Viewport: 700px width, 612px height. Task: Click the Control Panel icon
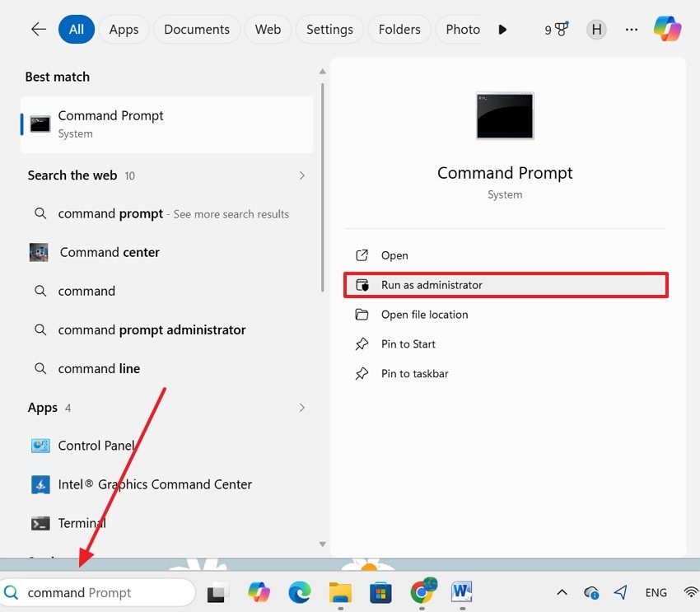click(x=40, y=446)
